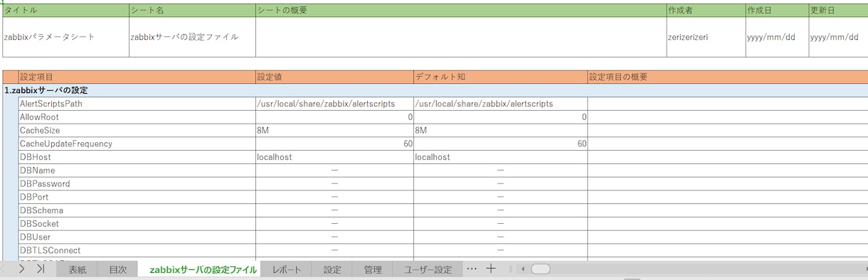
Task: Click the 1.zabbixサーバの設定 section row
Action: 435,90
